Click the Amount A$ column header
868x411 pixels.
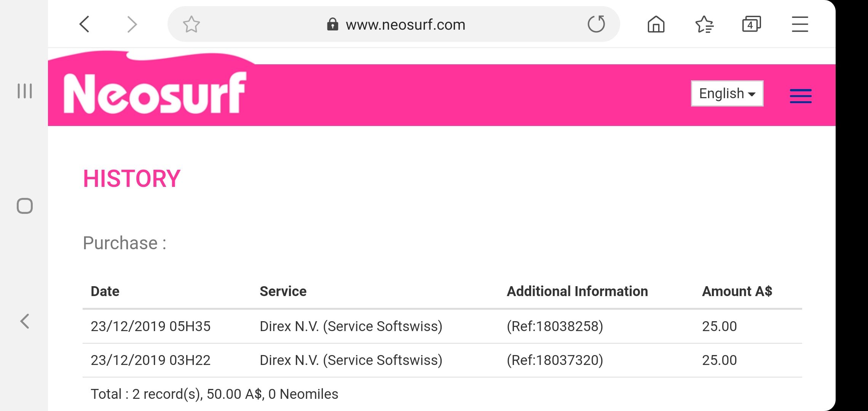point(737,292)
